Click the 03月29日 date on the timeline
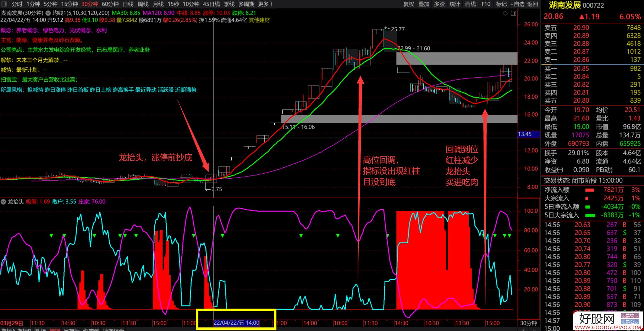The width and height of the screenshot is (644, 331). click(x=12, y=323)
